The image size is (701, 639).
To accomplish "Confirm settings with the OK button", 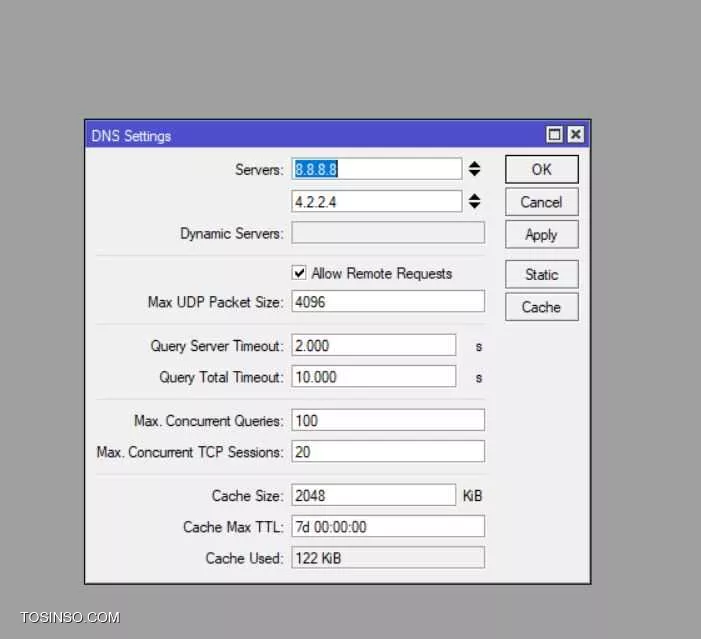I will [x=541, y=169].
